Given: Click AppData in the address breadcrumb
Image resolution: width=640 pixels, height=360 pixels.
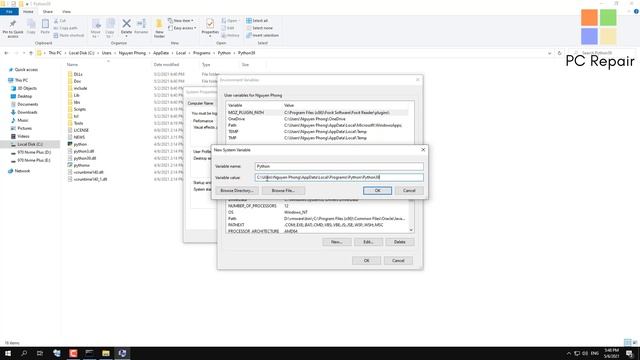Looking at the screenshot, I should tap(161, 53).
